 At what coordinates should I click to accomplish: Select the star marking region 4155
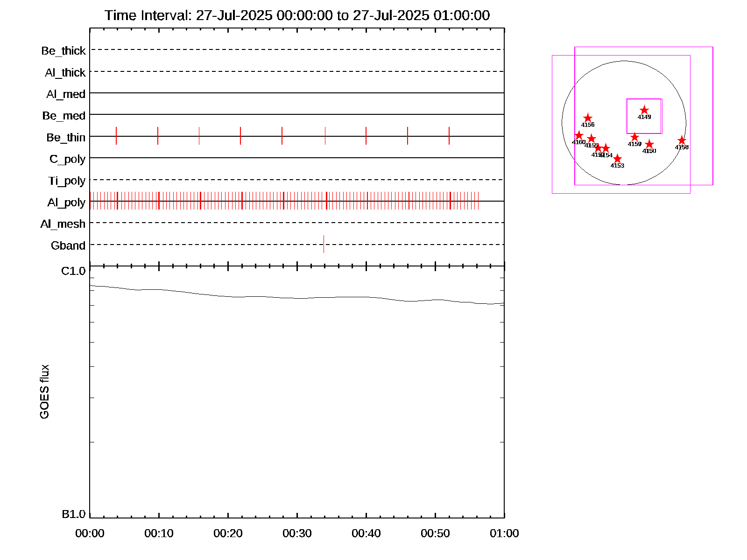tap(592, 139)
